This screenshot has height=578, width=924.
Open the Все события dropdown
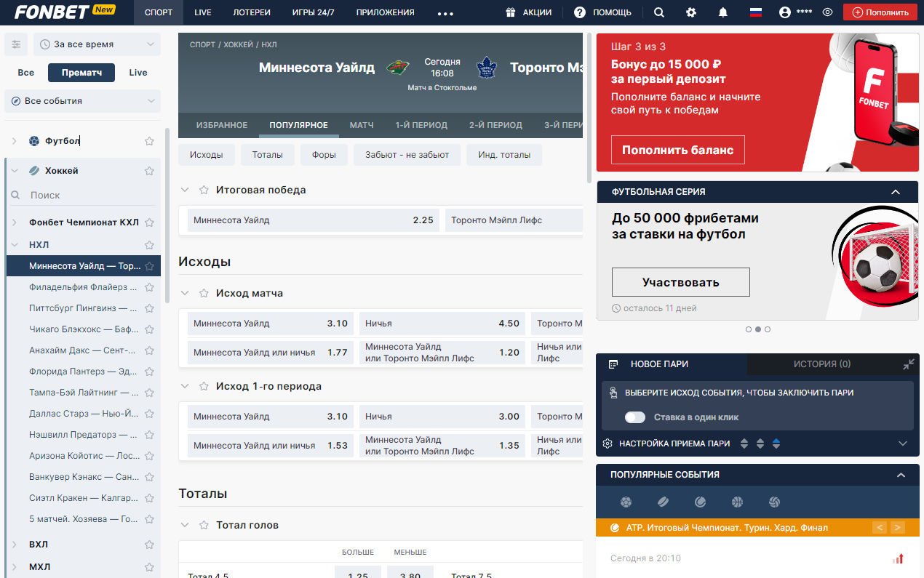(82, 101)
